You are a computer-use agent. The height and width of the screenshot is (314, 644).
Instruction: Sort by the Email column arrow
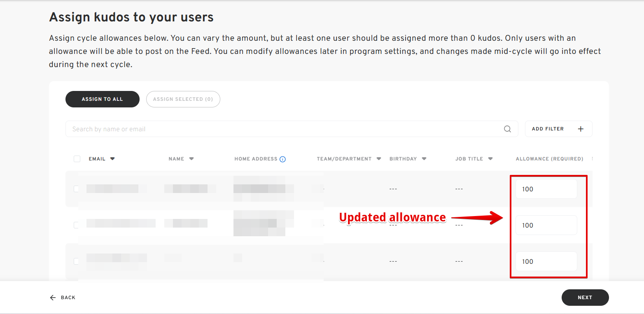(x=112, y=159)
